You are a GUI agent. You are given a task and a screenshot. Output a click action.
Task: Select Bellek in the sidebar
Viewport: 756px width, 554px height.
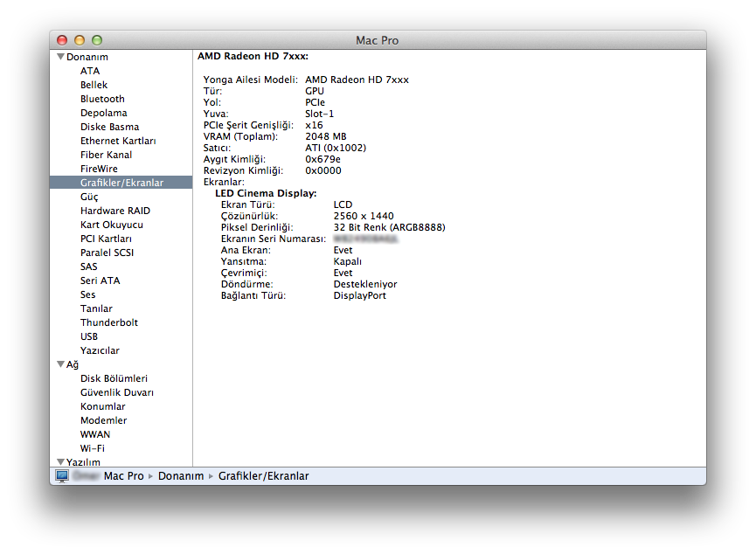[x=94, y=85]
